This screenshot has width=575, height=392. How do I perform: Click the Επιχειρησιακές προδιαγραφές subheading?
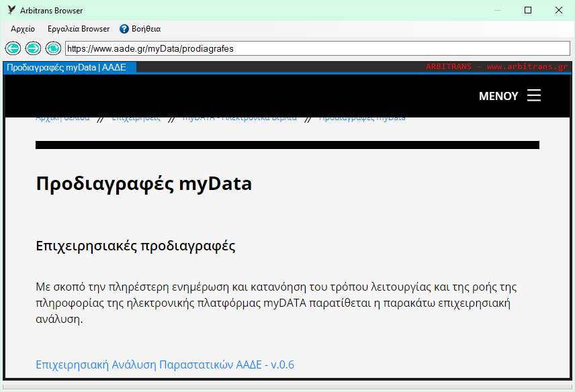pyautogui.click(x=135, y=246)
